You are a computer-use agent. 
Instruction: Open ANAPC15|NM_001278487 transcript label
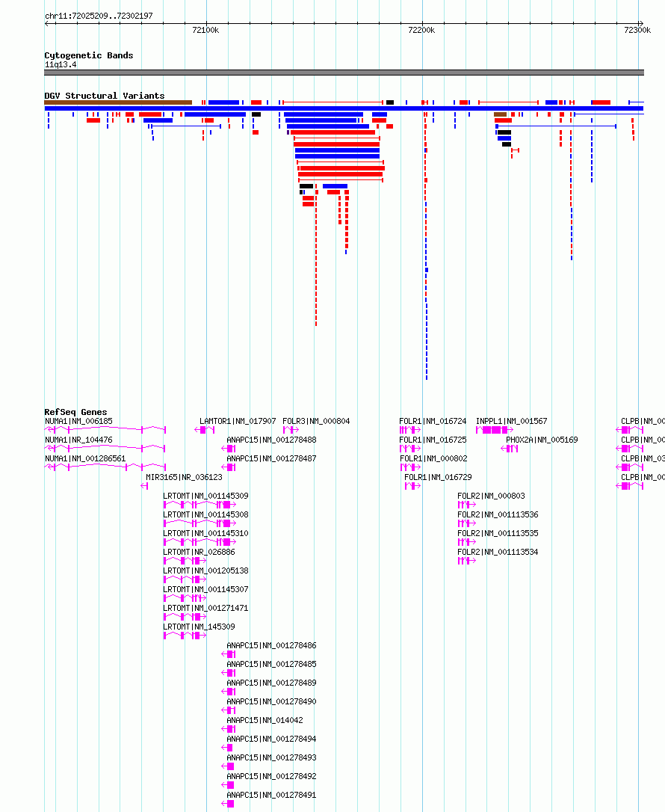(272, 459)
